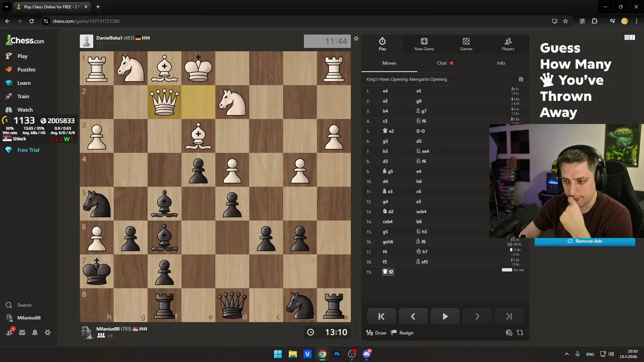Click the board settings gear beside the clock
The width and height of the screenshot is (644, 362).
point(356,39)
